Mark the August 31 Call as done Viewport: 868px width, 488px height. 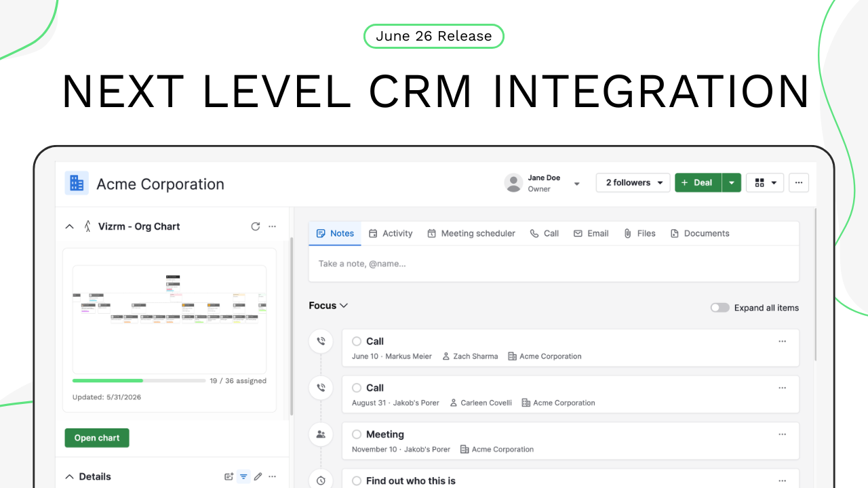click(x=357, y=388)
